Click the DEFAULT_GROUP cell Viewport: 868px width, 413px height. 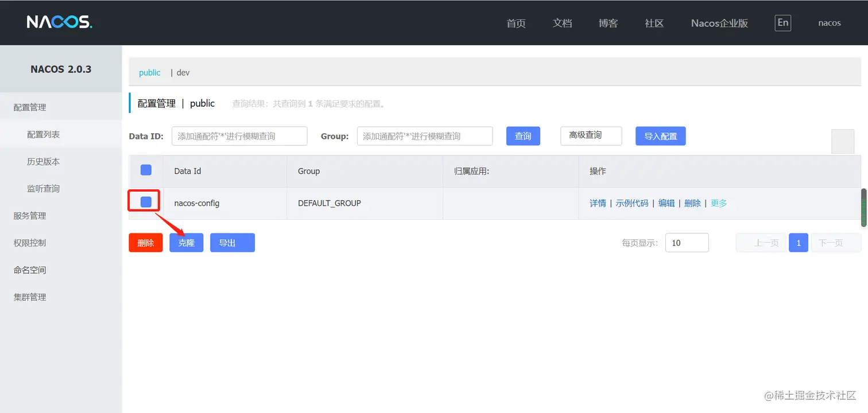[x=365, y=203]
